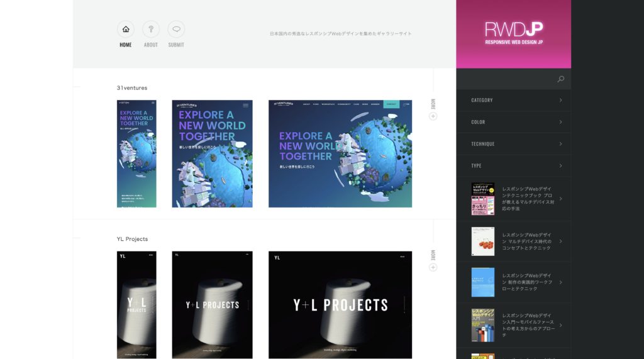Viewport: 644px width, 359px height.
Task: Click the RWDJP logo
Action: tap(513, 33)
